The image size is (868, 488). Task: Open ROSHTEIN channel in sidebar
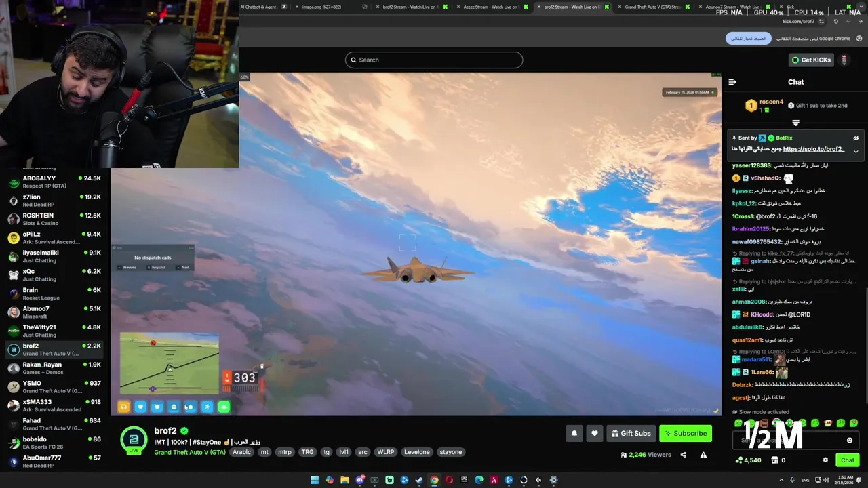(x=54, y=219)
